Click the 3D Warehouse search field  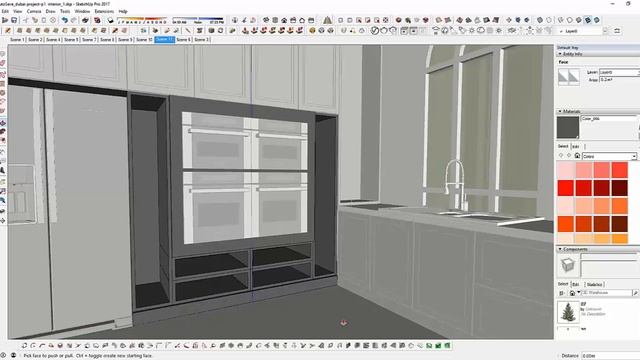607,293
